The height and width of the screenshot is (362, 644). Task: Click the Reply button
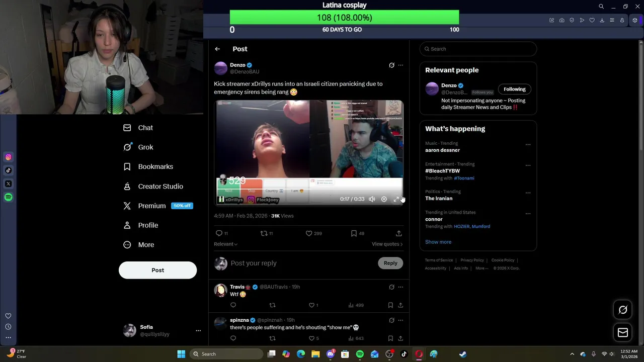pyautogui.click(x=390, y=263)
